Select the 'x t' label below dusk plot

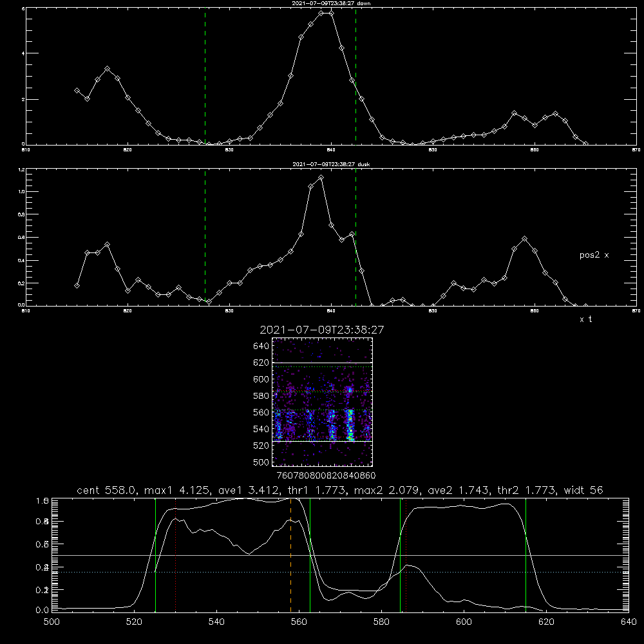[x=585, y=319]
